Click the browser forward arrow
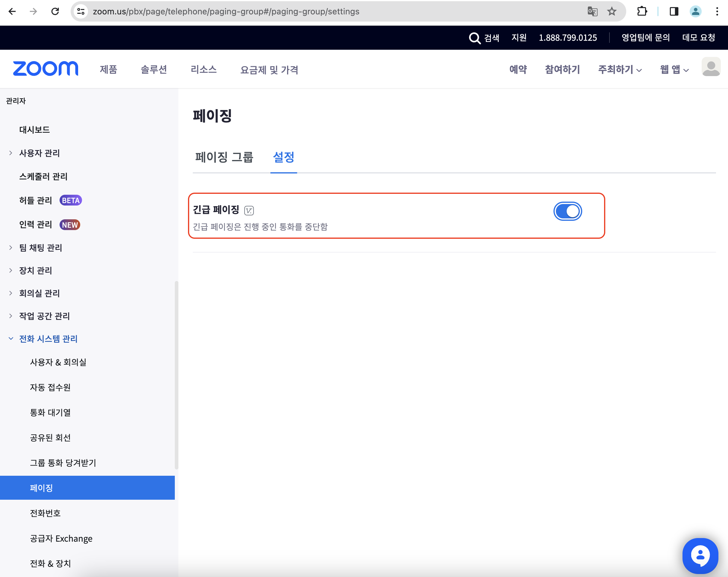This screenshot has width=728, height=577. pos(34,11)
